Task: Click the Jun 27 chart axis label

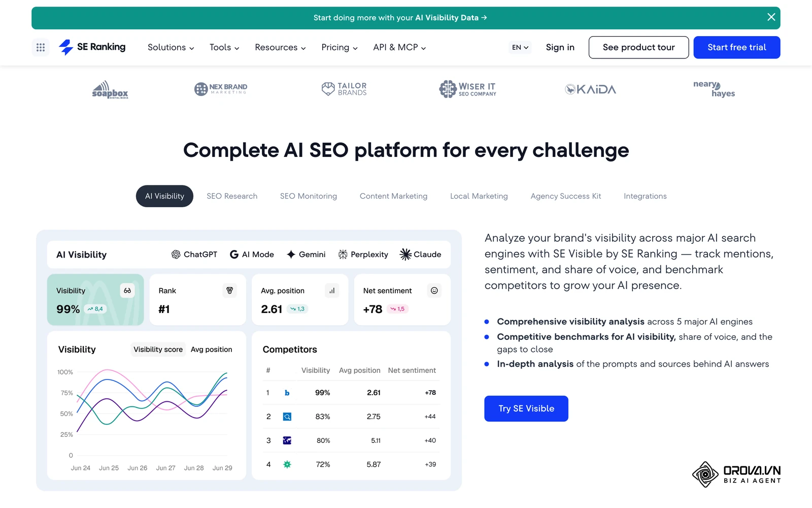Action: 165,468
